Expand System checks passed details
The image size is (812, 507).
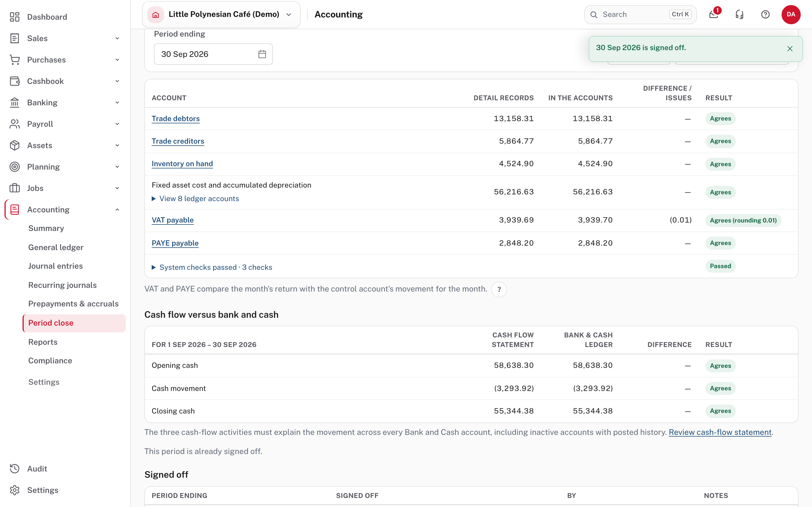pyautogui.click(x=212, y=267)
